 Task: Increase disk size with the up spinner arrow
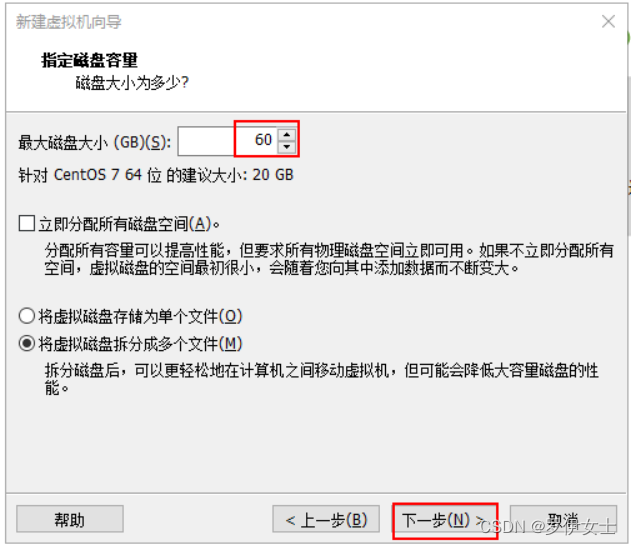click(x=287, y=134)
